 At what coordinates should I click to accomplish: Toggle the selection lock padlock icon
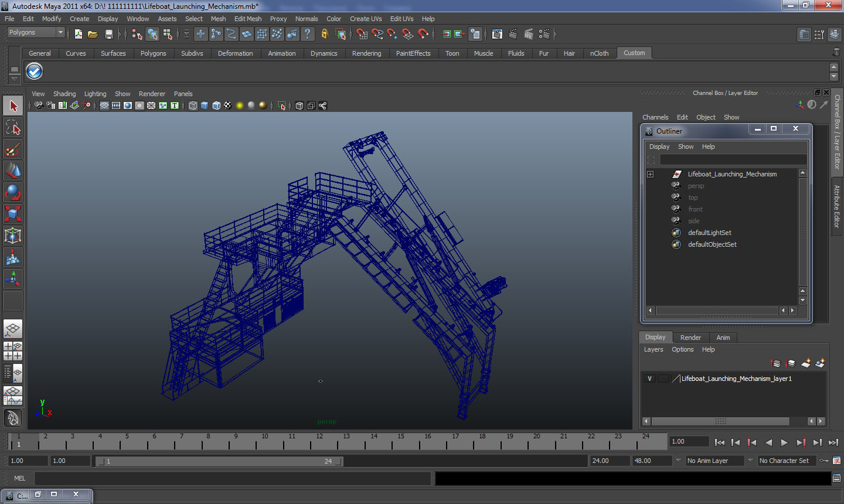point(325,35)
